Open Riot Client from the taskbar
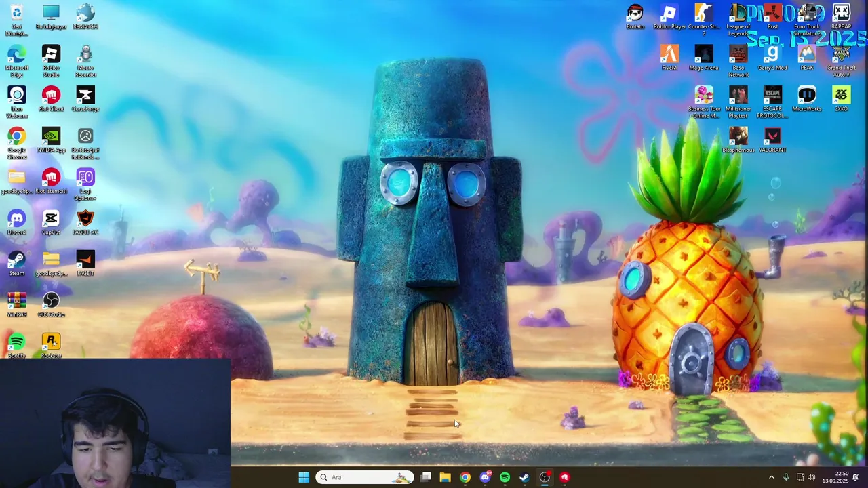The width and height of the screenshot is (868, 488). [564, 477]
